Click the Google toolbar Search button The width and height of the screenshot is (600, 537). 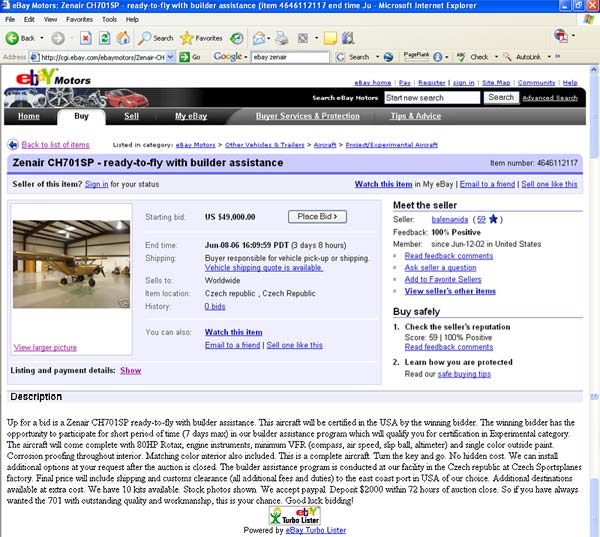click(x=353, y=57)
